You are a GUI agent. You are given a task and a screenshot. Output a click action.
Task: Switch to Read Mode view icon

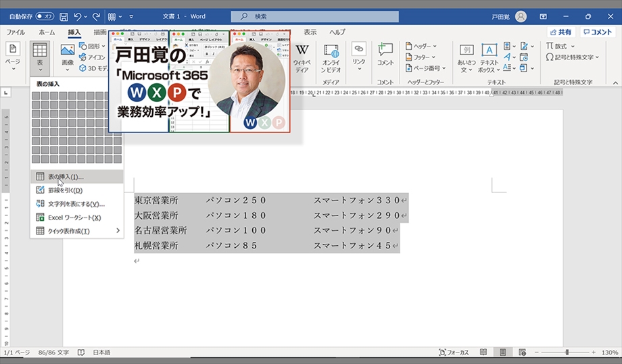pyautogui.click(x=483, y=352)
